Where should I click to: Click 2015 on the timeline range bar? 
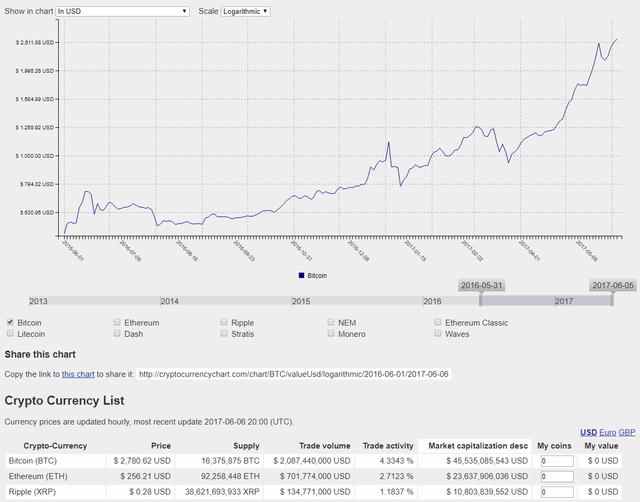click(x=301, y=301)
